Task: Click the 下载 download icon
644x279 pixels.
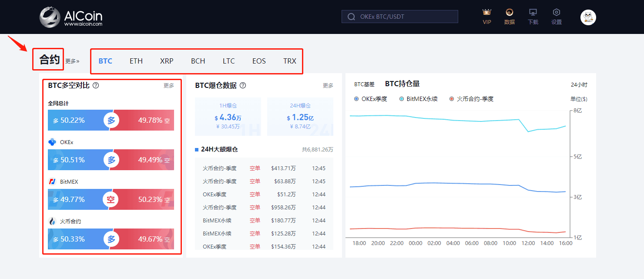Action: 533,12
